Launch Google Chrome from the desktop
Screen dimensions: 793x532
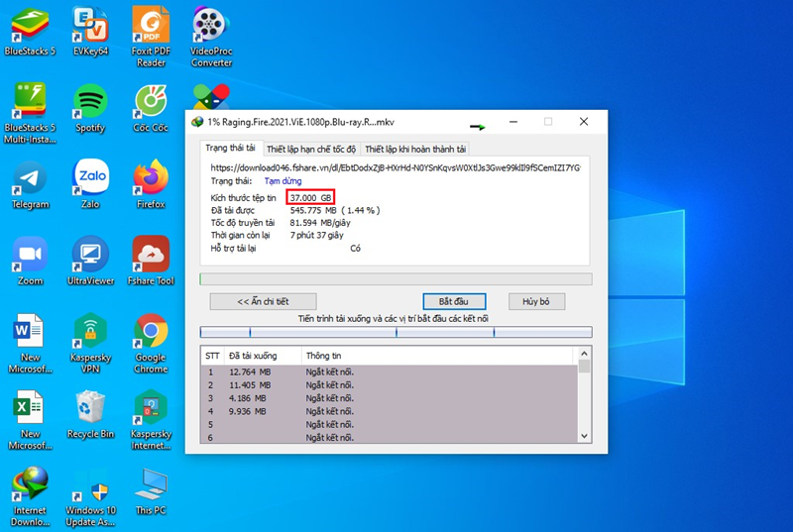point(151,344)
